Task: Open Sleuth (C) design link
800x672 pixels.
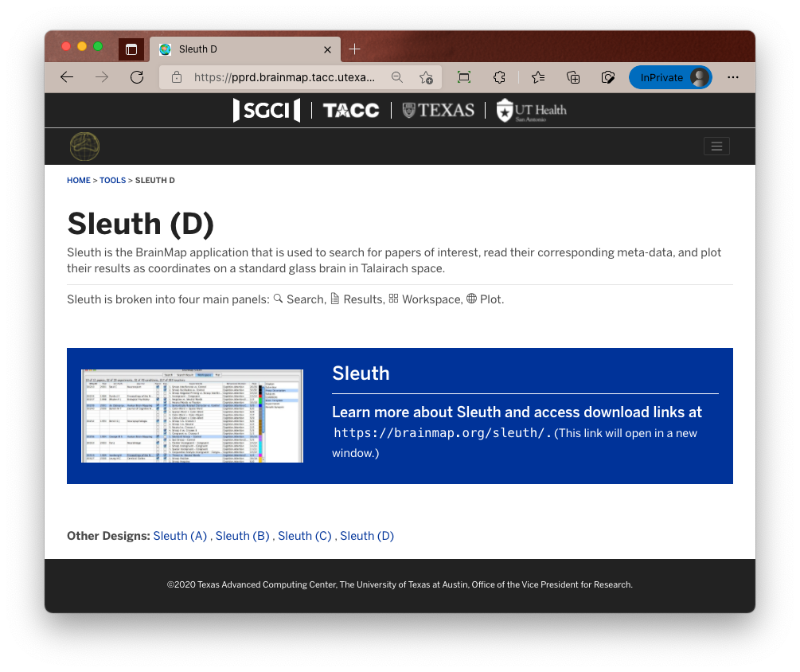Action: click(305, 536)
